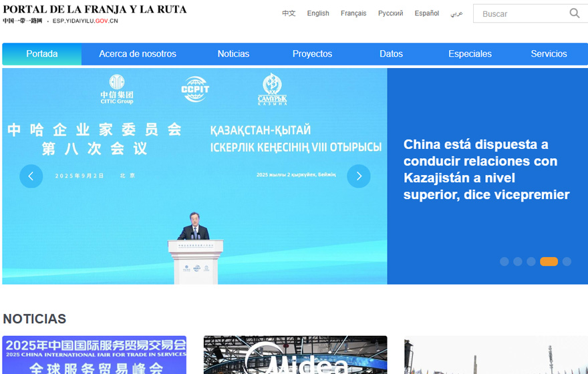Open the Midea news thumbnail

tap(295, 355)
